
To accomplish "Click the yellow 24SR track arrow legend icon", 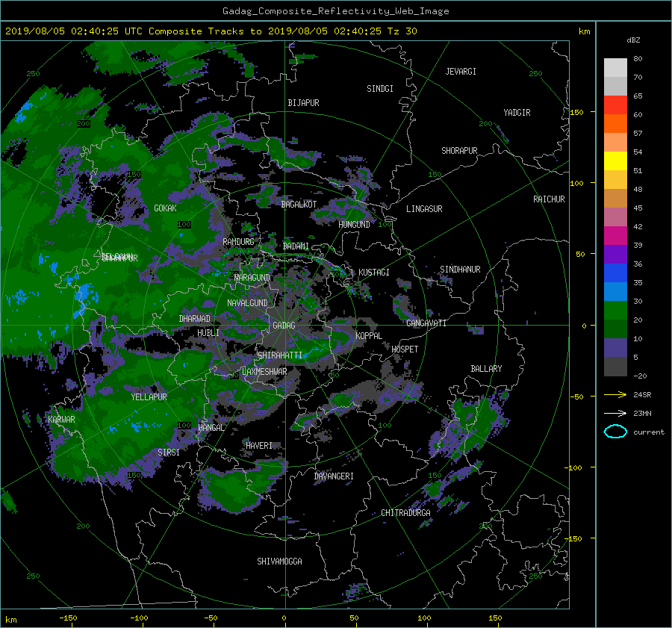I will 615,394.
